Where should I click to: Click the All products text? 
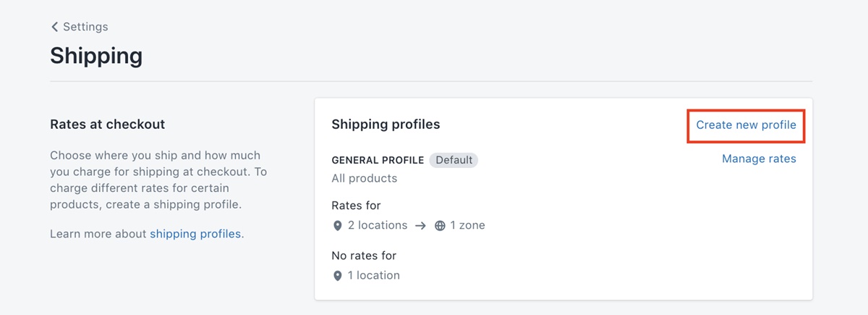click(x=365, y=178)
